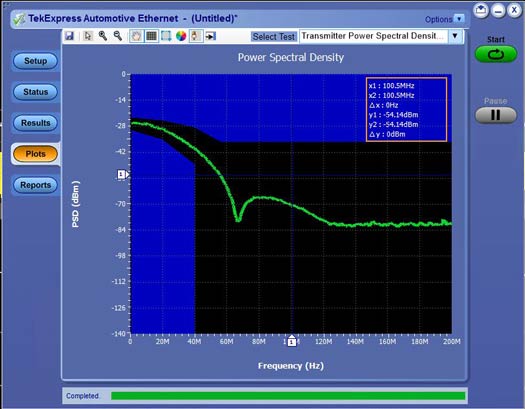Click the Transmitter Power Spectral Density field

coord(374,36)
